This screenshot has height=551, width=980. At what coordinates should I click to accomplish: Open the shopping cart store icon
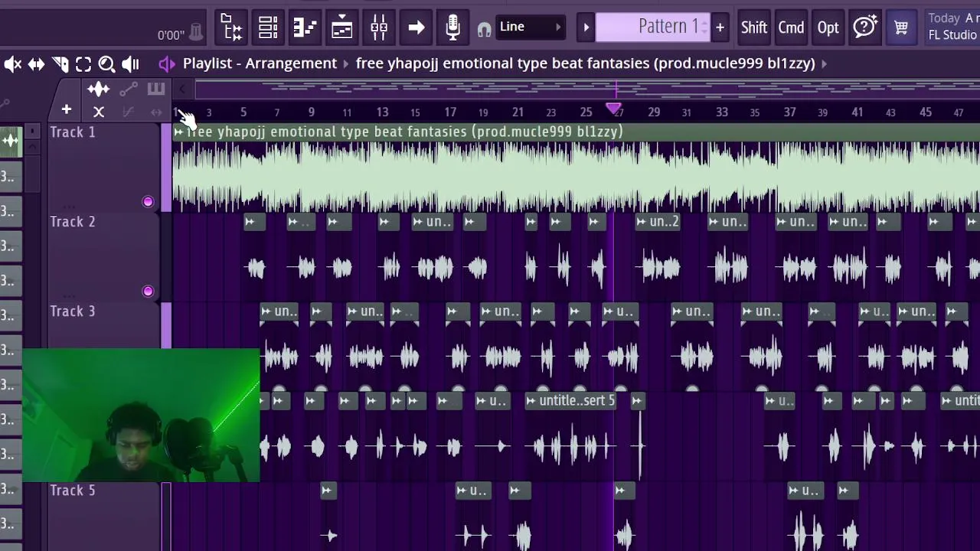901,28
